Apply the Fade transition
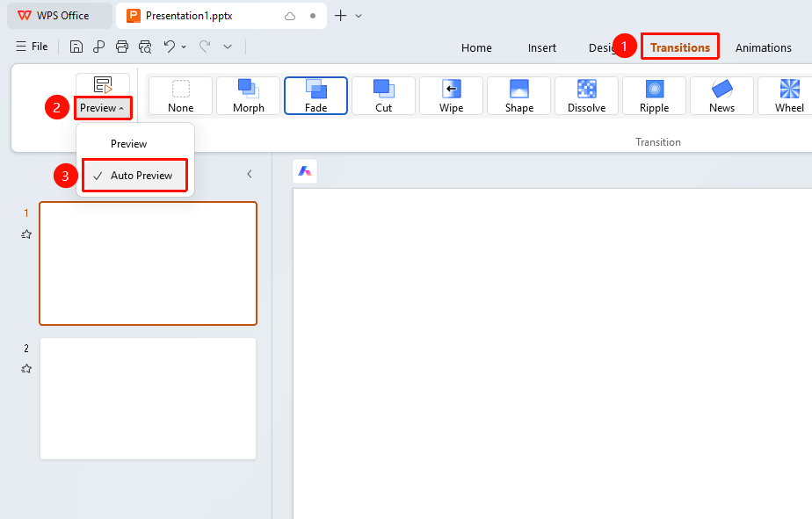 (x=315, y=96)
